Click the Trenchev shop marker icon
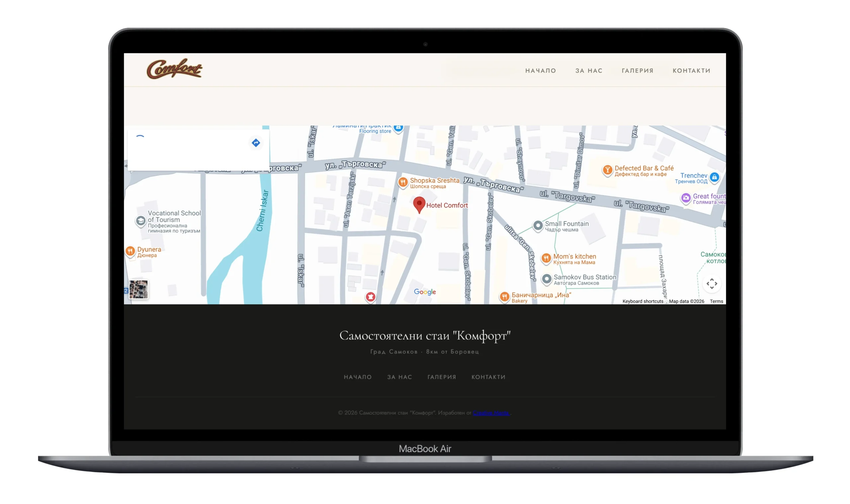The height and width of the screenshot is (504, 850). click(x=714, y=177)
